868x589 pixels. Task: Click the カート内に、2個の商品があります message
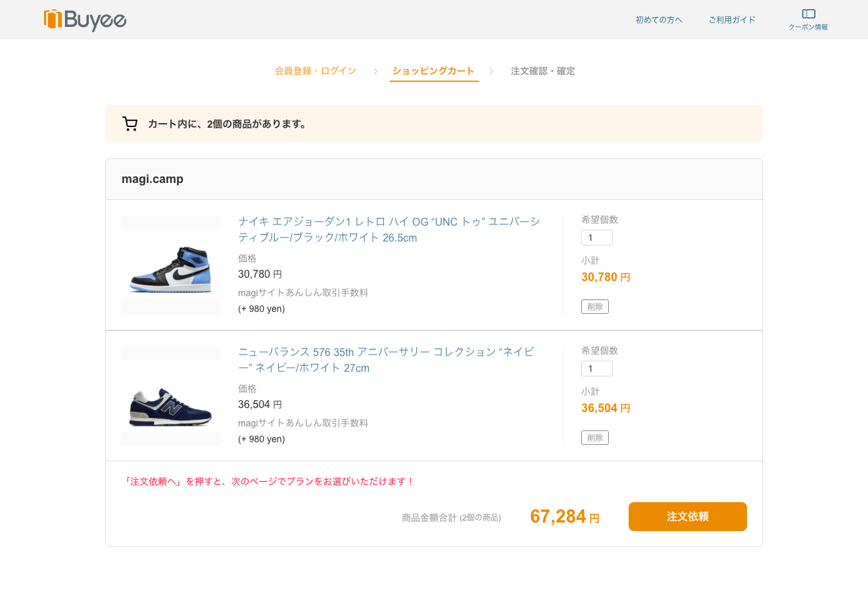click(228, 124)
